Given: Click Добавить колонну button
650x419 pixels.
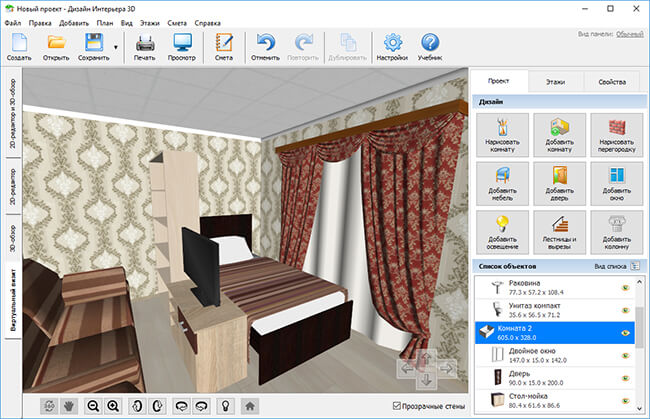Looking at the screenshot, I should [x=617, y=232].
